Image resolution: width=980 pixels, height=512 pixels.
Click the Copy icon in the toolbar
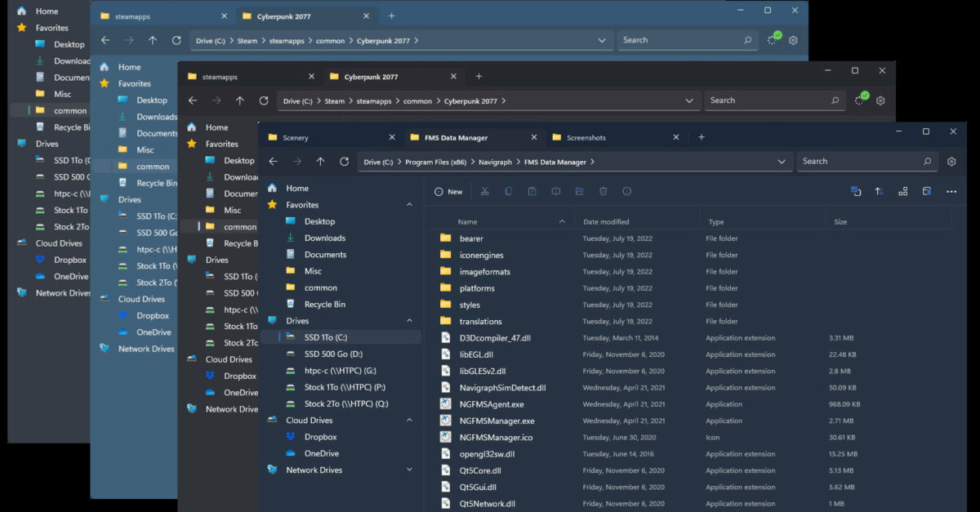click(x=509, y=191)
